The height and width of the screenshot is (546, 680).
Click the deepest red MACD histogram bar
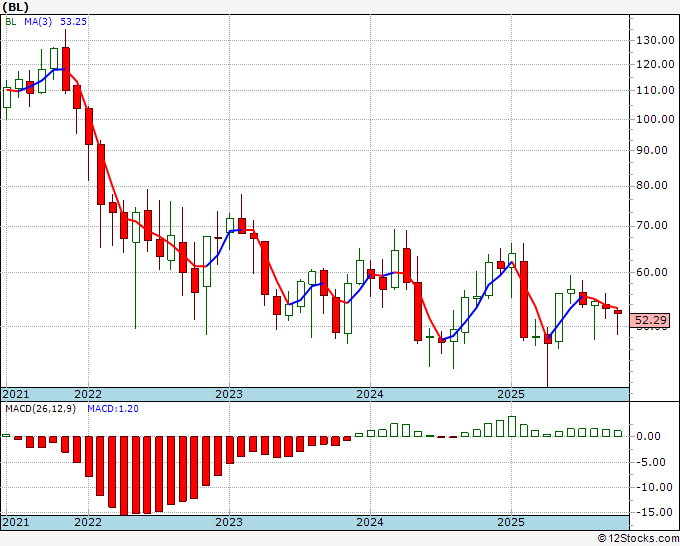[x=124, y=476]
